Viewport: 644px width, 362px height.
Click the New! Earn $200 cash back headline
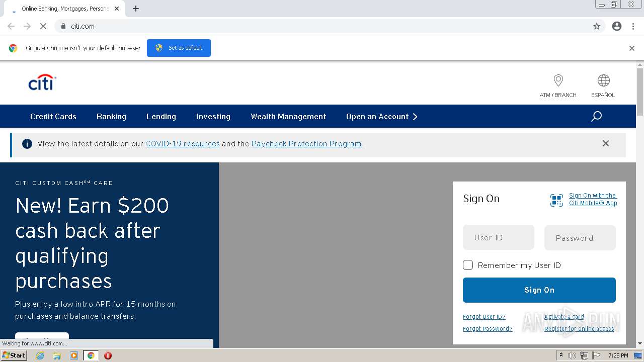pyautogui.click(x=93, y=243)
